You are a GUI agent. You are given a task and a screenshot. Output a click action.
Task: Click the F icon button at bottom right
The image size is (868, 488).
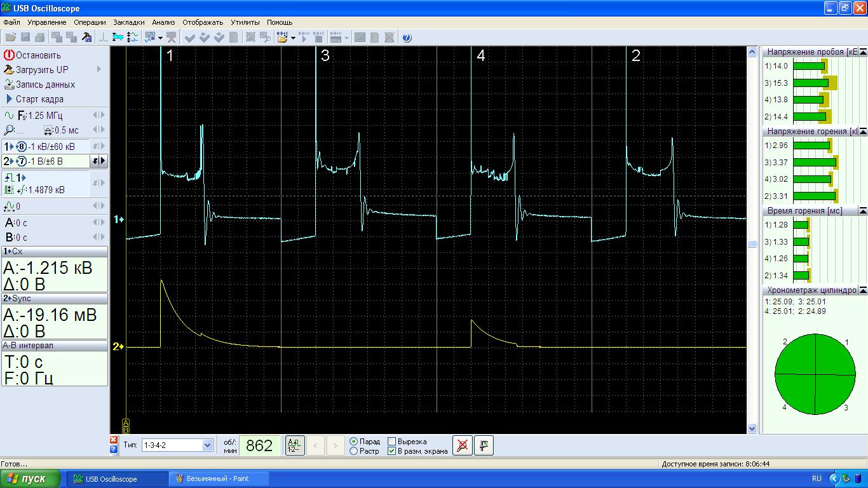[484, 446]
